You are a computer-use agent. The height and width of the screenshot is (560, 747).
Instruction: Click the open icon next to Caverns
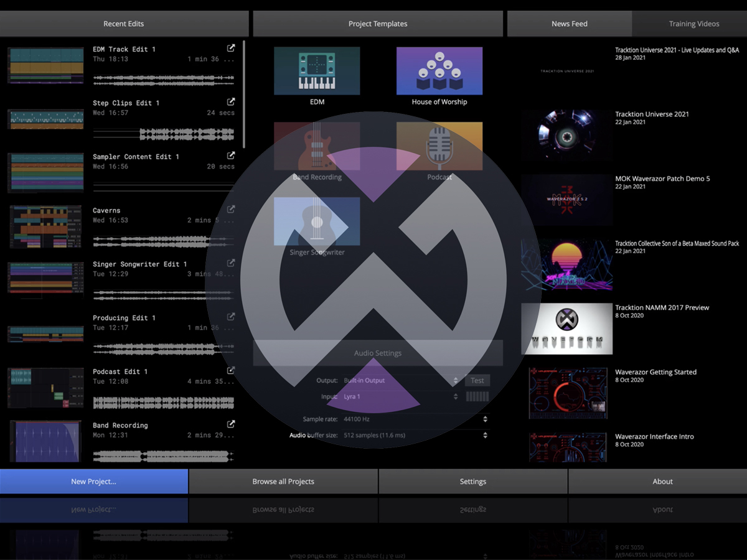click(230, 208)
